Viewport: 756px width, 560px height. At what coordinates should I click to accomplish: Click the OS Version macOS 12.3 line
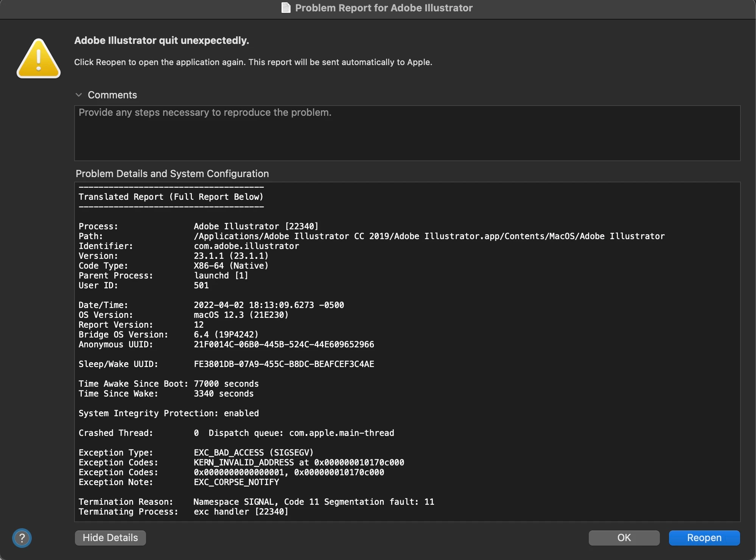(x=241, y=315)
